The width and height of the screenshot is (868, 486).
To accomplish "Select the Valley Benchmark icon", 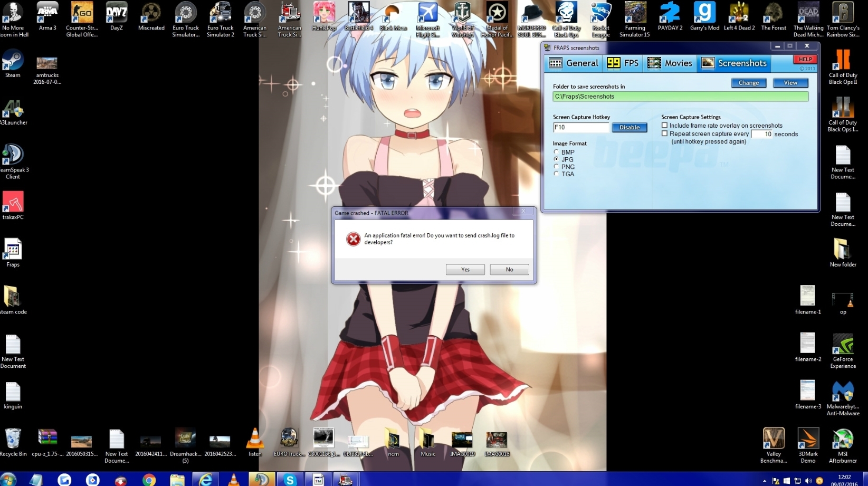I will tap(774, 446).
